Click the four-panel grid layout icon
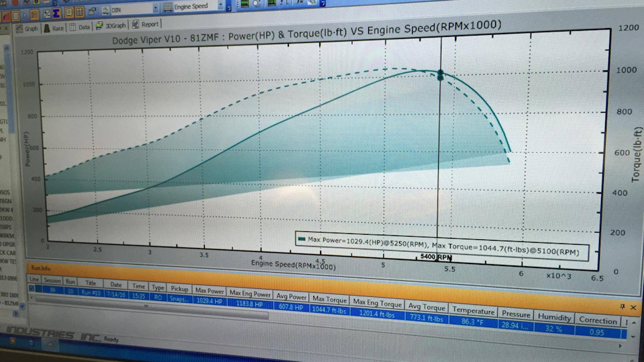Screen dimensions: 644x362 79,12
